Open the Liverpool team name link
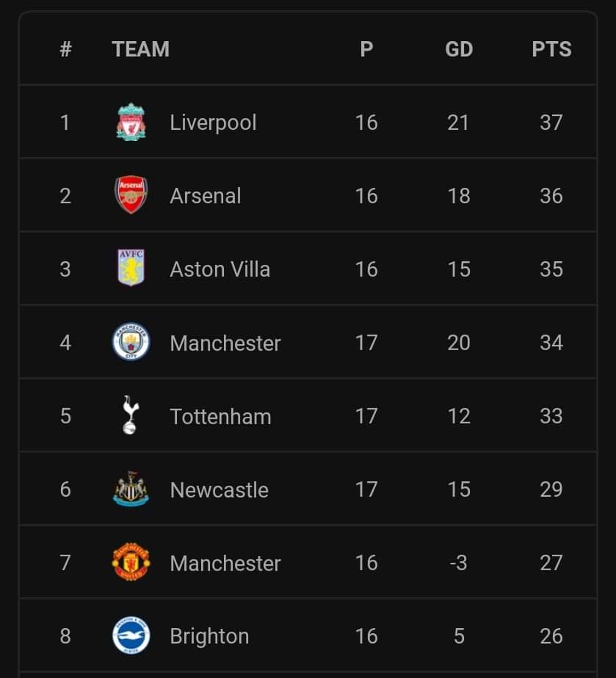This screenshot has height=678, width=616. click(x=213, y=123)
